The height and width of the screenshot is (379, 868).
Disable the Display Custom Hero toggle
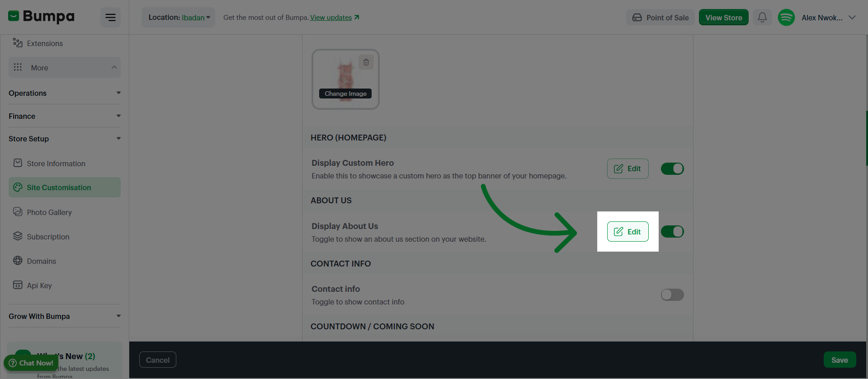(672, 168)
